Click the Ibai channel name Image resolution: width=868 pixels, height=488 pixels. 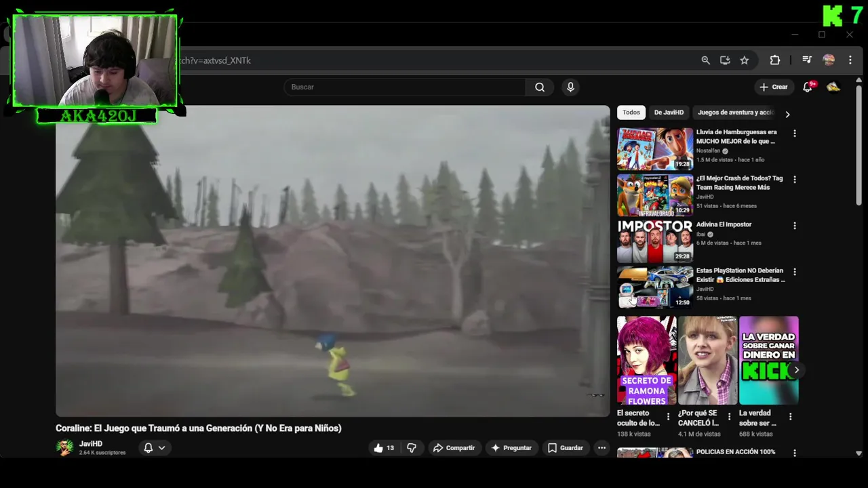click(701, 234)
